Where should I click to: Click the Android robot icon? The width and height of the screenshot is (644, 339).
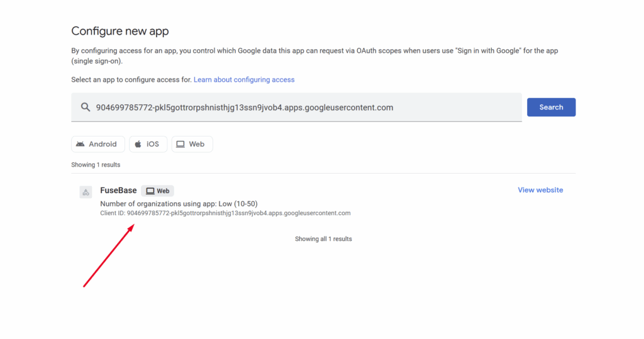pyautogui.click(x=80, y=144)
